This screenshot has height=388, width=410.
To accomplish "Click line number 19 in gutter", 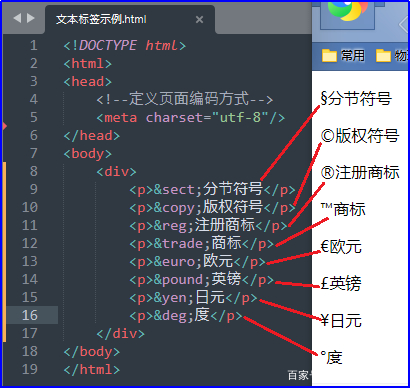I will pyautogui.click(x=30, y=369).
